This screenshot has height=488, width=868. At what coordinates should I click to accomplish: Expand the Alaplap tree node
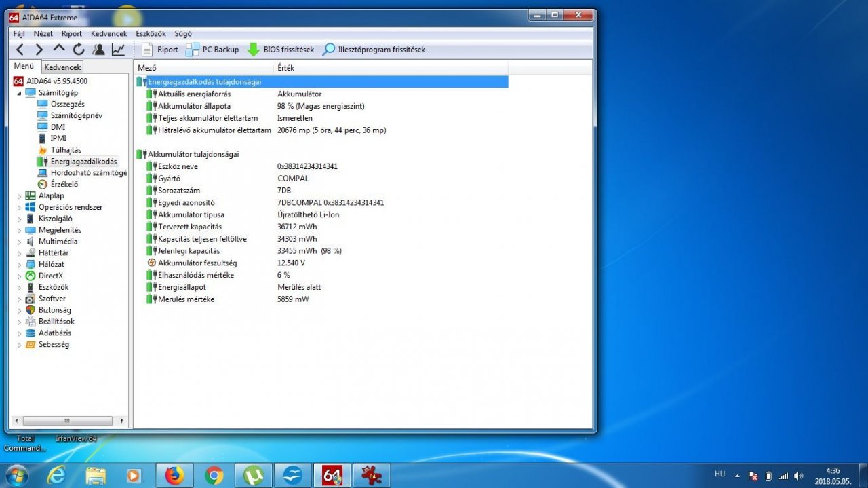pos(19,196)
